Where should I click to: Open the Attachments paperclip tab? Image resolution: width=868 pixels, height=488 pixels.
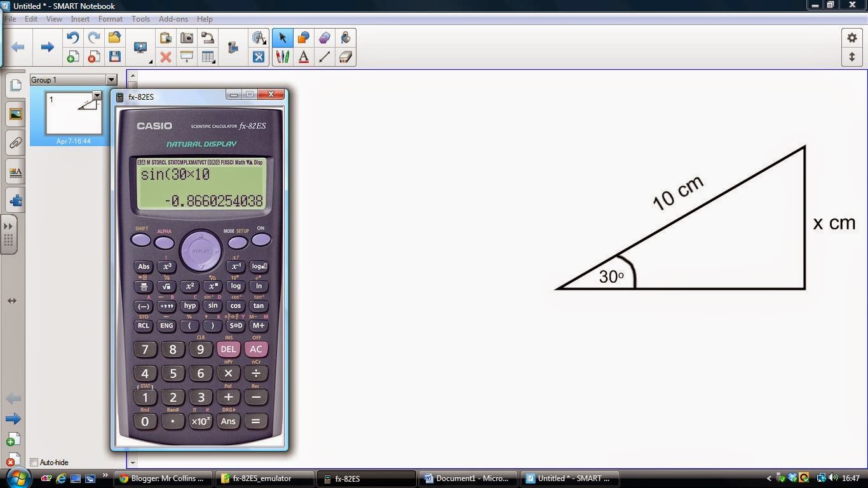pos(15,143)
